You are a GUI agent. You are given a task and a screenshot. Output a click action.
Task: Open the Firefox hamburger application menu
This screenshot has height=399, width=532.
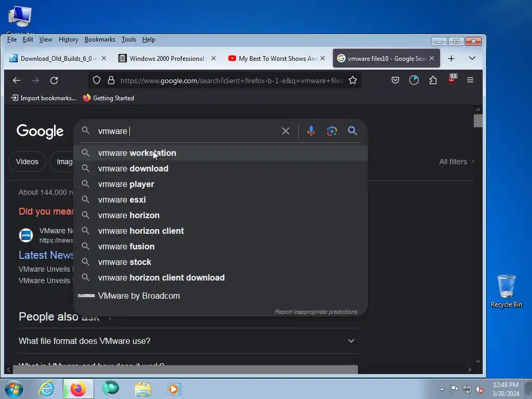(x=470, y=80)
